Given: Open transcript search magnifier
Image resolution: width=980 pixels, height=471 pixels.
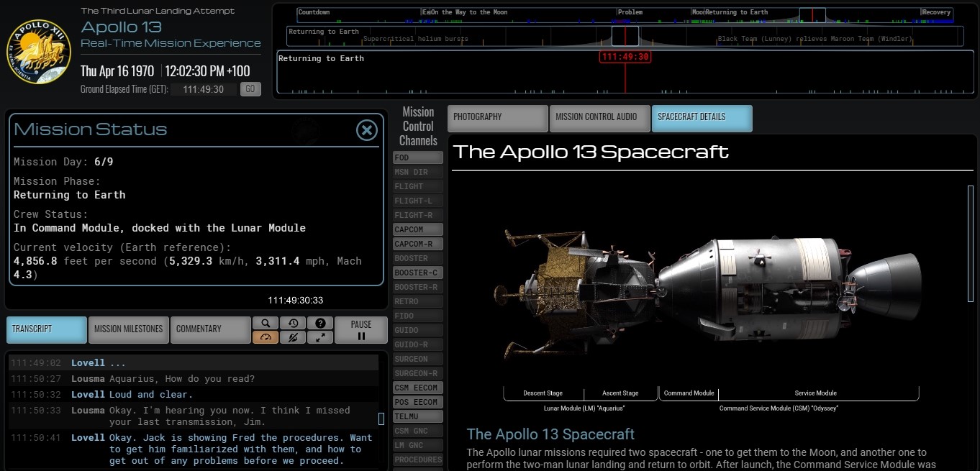Looking at the screenshot, I should coord(266,323).
